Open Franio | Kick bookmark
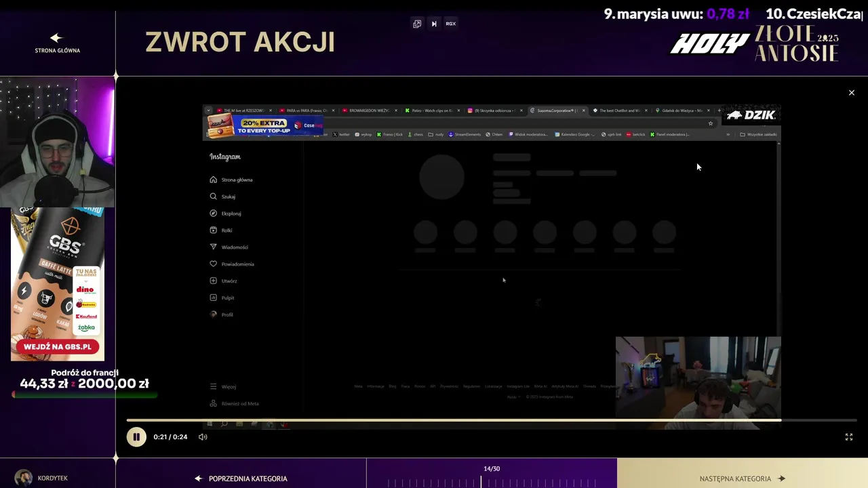 click(390, 134)
